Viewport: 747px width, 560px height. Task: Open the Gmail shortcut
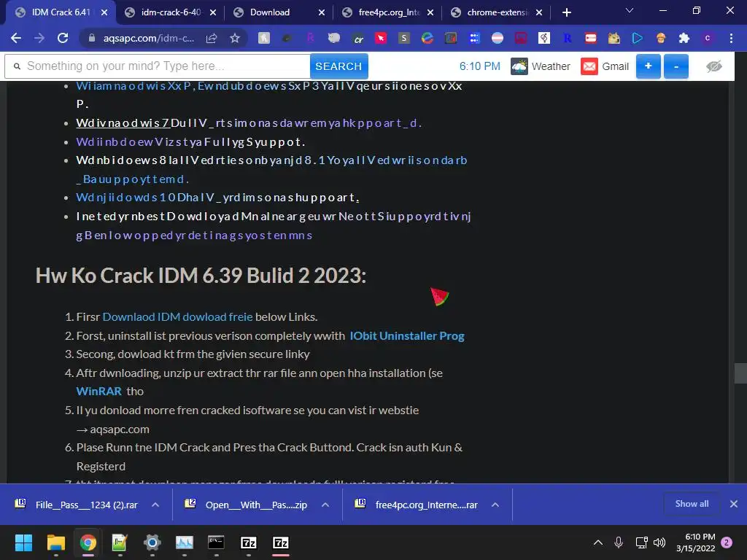[605, 66]
